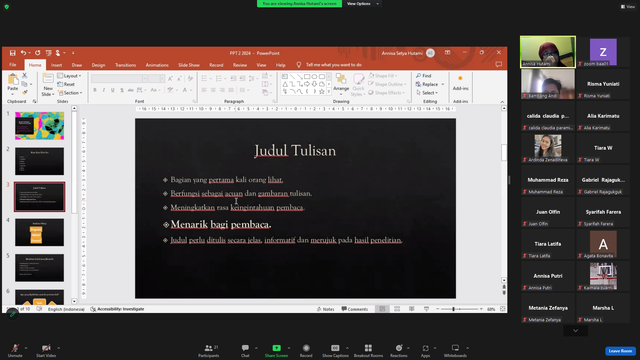This screenshot has width=640, height=360.
Task: Open the Comments pane icon at ribbon right
Action: click(x=498, y=65)
